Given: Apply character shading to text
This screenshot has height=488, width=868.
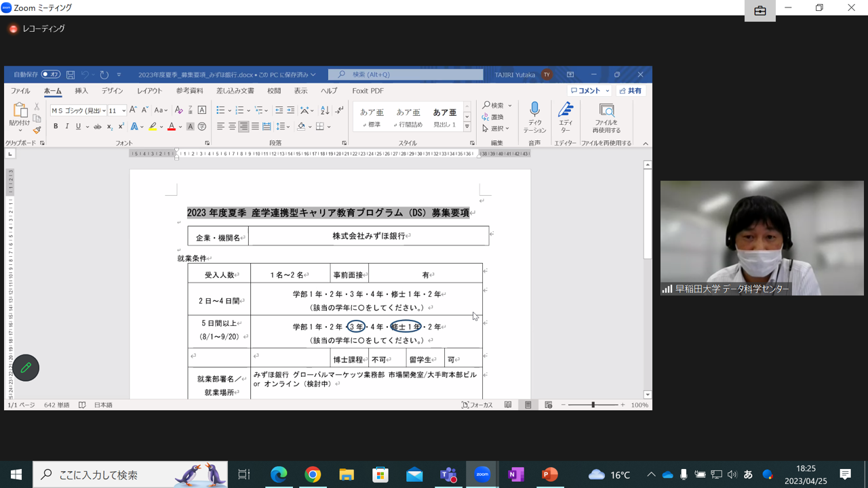Looking at the screenshot, I should tap(191, 127).
